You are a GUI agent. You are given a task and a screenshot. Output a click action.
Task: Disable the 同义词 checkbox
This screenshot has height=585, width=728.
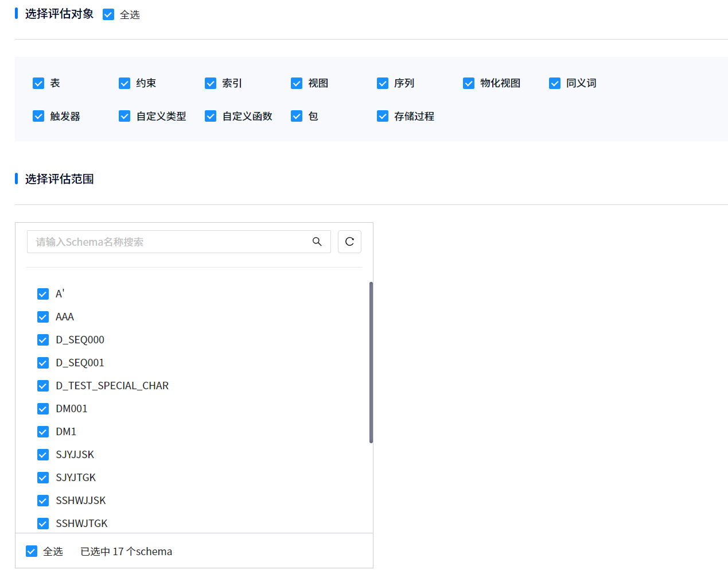click(x=555, y=83)
